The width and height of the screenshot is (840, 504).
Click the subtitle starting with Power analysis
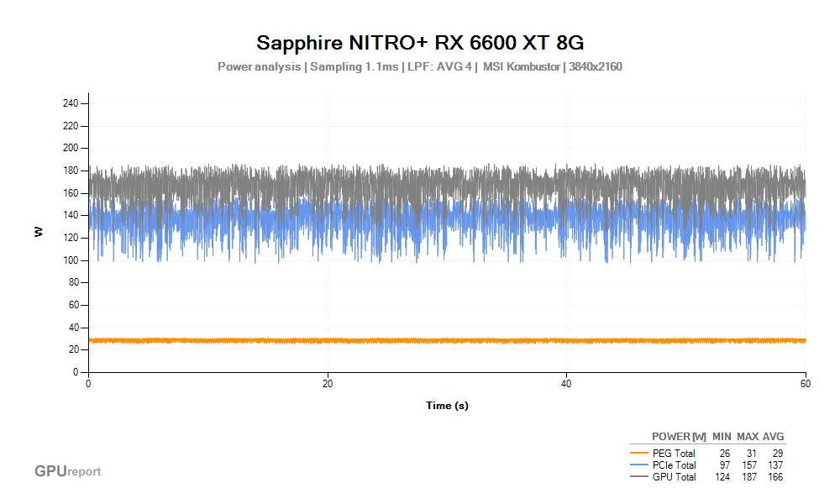[x=420, y=67]
